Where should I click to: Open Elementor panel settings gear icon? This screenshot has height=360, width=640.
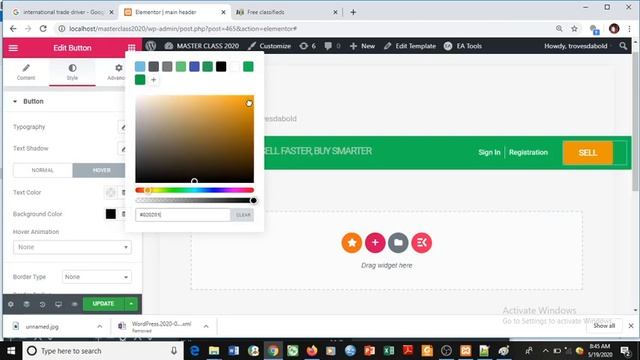11,304
